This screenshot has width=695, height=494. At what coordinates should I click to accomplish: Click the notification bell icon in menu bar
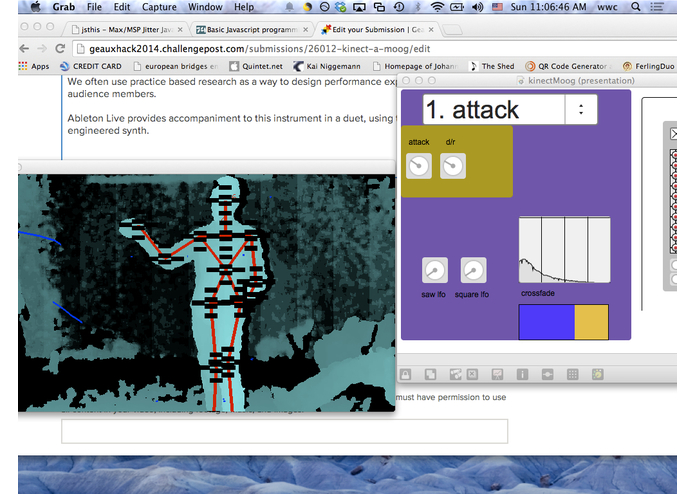pyautogui.click(x=289, y=7)
